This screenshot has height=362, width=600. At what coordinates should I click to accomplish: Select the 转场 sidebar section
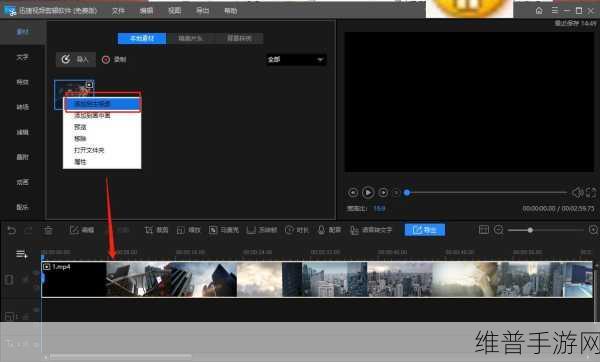click(23, 107)
